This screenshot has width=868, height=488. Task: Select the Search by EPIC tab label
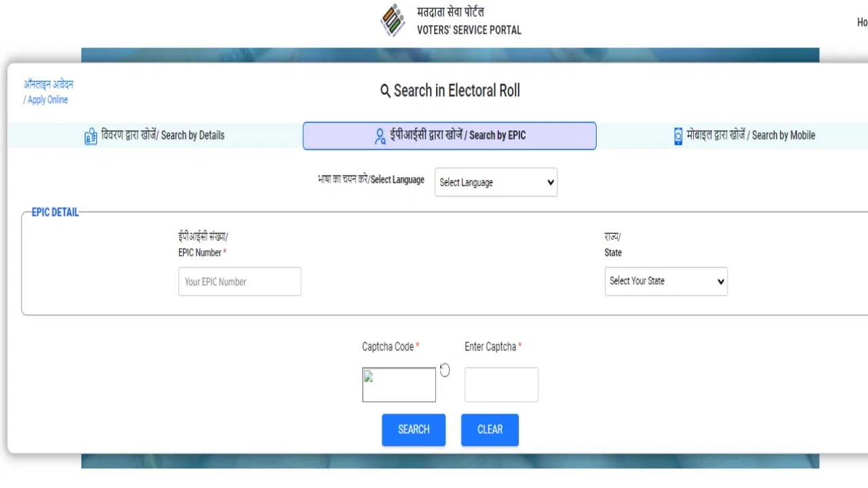[x=458, y=136]
